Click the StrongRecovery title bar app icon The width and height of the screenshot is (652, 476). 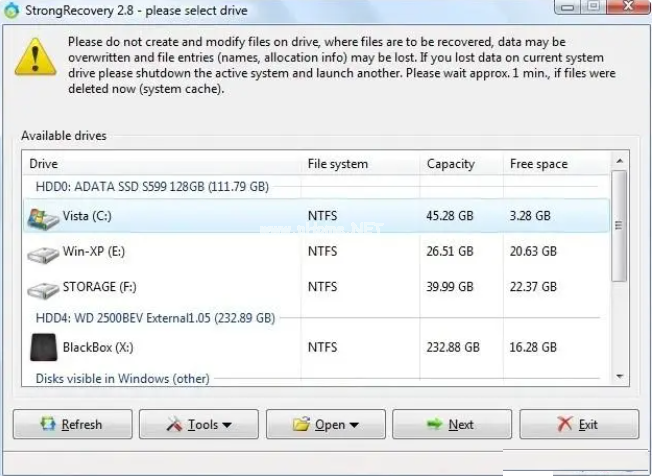[13, 9]
